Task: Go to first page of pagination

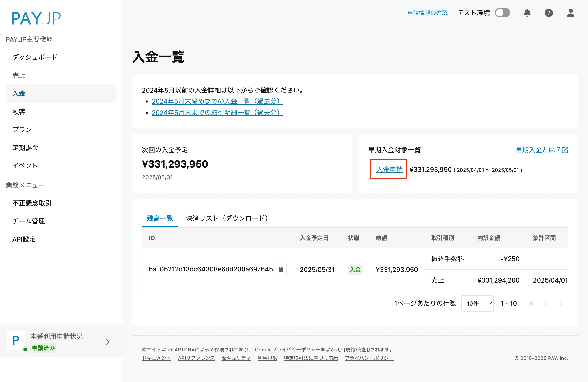Action: 531,303
